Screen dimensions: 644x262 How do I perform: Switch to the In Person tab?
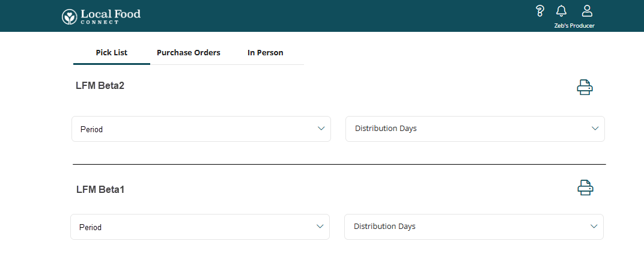click(265, 53)
